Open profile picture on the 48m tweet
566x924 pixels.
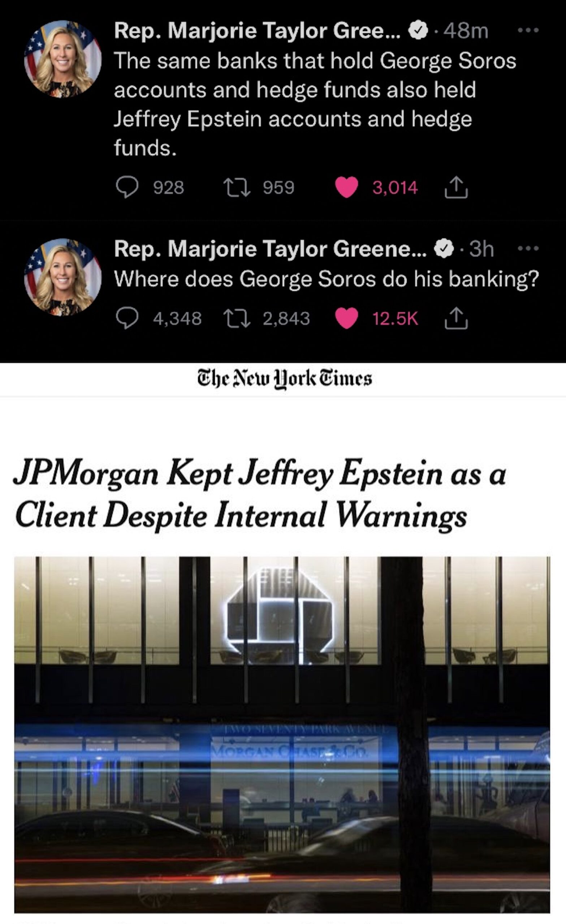coord(63,59)
